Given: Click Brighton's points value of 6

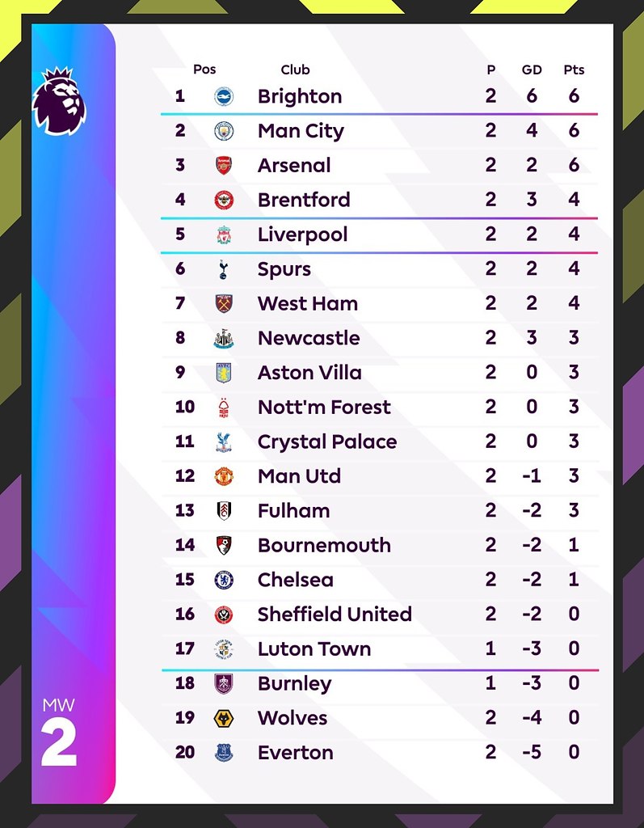Looking at the screenshot, I should coord(574,96).
